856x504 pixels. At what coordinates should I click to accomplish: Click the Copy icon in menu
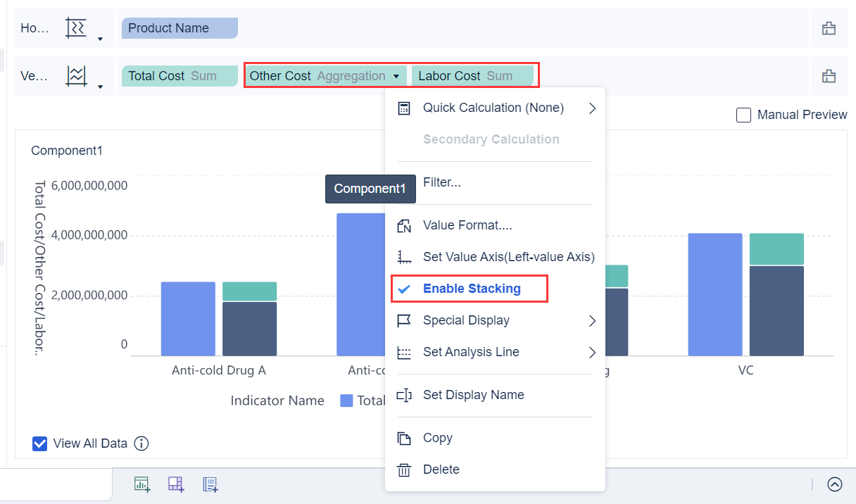point(404,438)
